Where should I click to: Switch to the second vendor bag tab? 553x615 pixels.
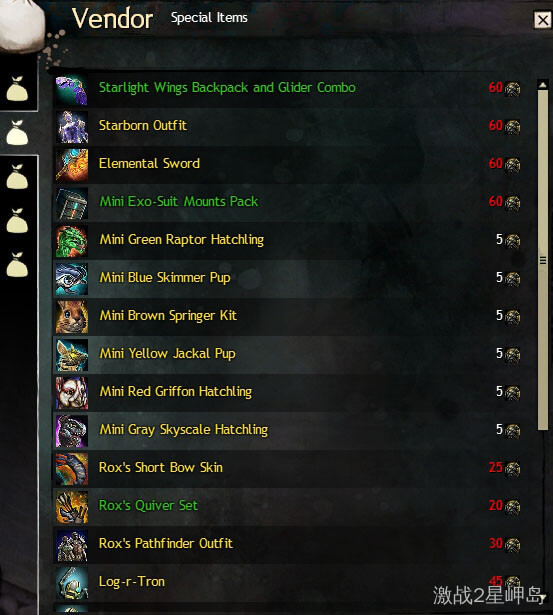pyautogui.click(x=17, y=133)
